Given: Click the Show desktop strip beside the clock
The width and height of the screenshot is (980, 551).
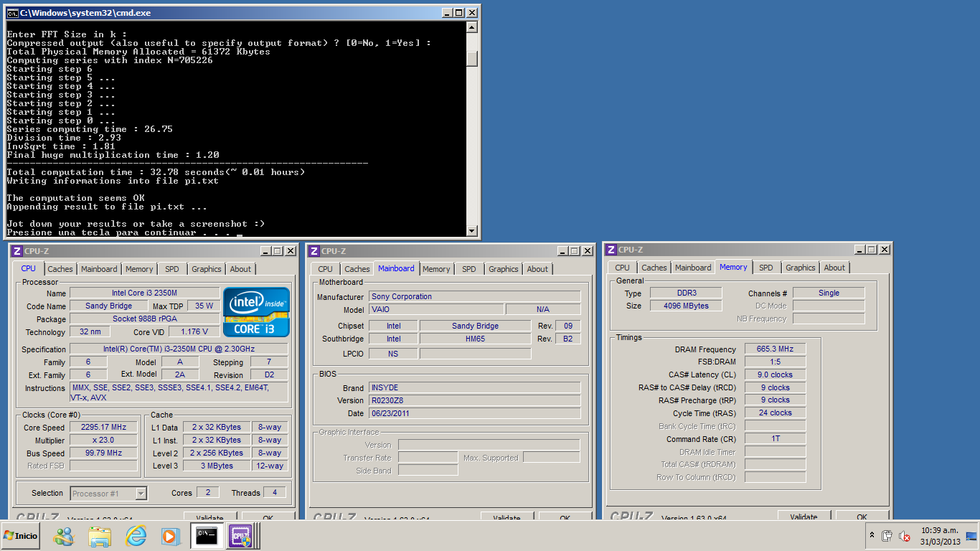Looking at the screenshot, I should pos(971,536).
